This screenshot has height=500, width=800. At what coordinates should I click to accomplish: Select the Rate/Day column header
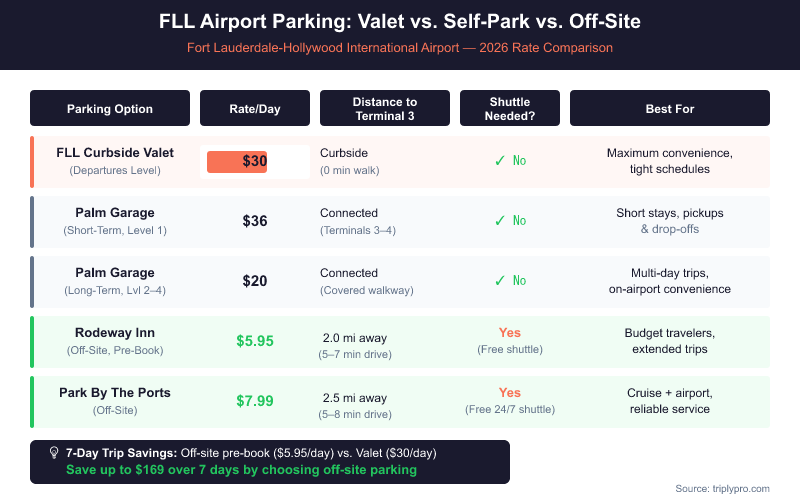click(x=255, y=108)
